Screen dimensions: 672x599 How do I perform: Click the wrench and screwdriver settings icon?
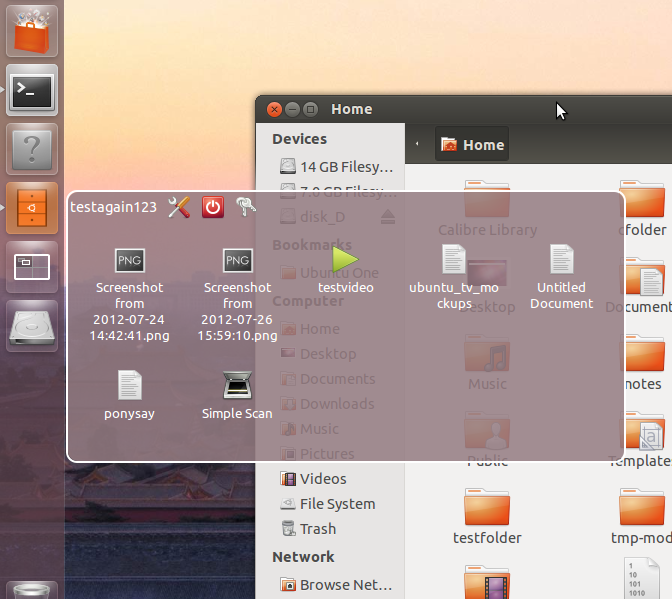coord(179,207)
